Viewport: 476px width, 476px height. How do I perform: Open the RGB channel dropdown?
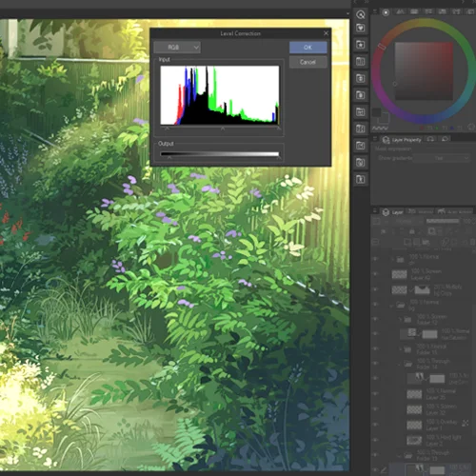point(177,48)
